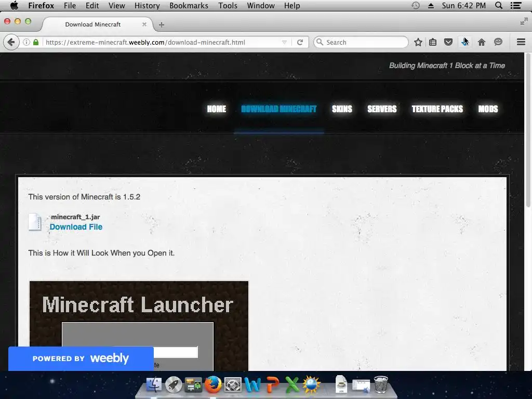
Task: Click the eject icon in menu bar
Action: 431,6
